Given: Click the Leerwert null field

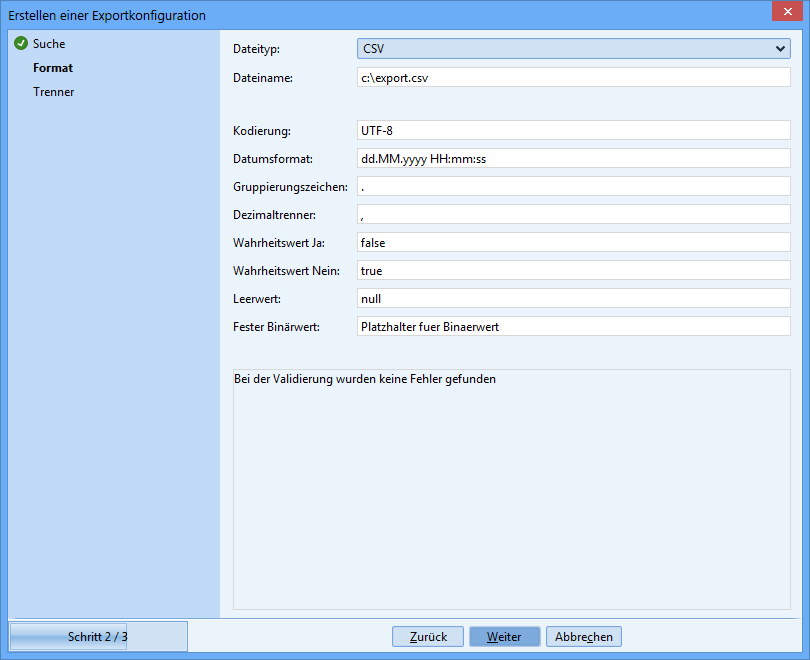Looking at the screenshot, I should (x=573, y=298).
